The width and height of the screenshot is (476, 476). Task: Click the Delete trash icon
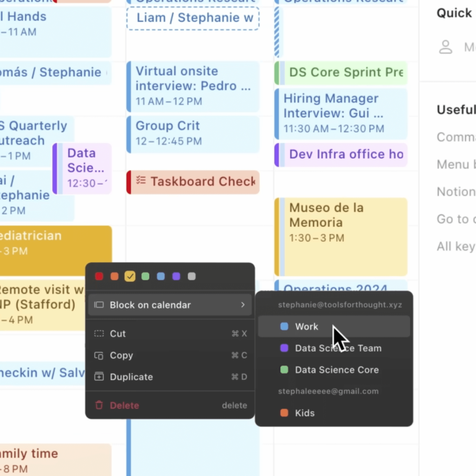[x=99, y=405]
